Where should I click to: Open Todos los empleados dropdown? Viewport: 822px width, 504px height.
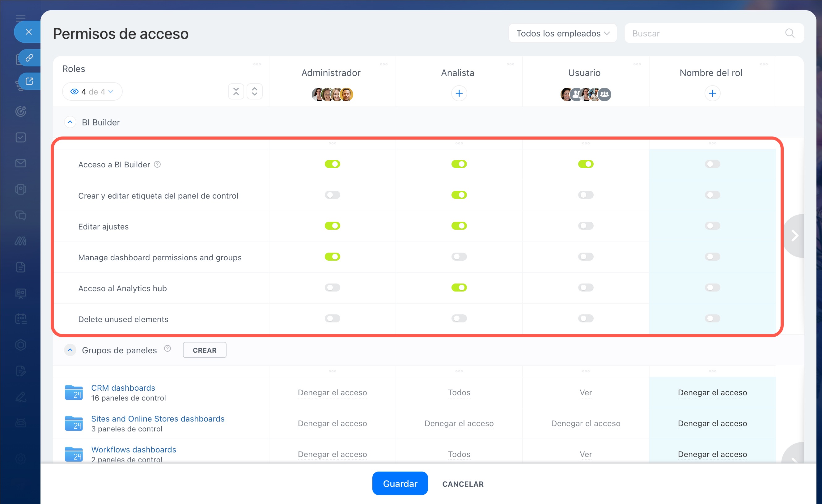click(x=562, y=33)
